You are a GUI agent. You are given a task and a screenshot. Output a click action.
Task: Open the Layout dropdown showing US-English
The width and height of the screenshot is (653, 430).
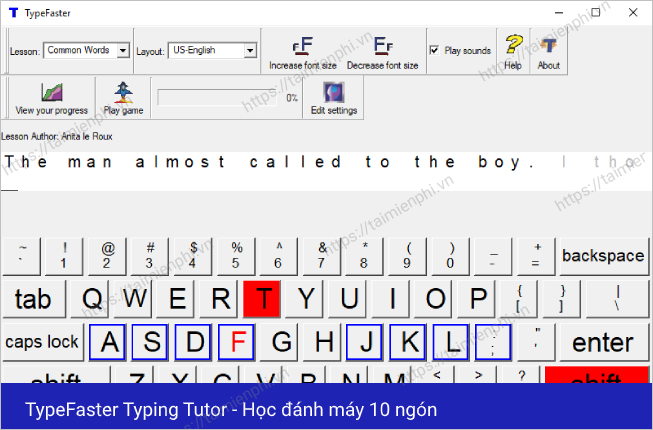212,50
